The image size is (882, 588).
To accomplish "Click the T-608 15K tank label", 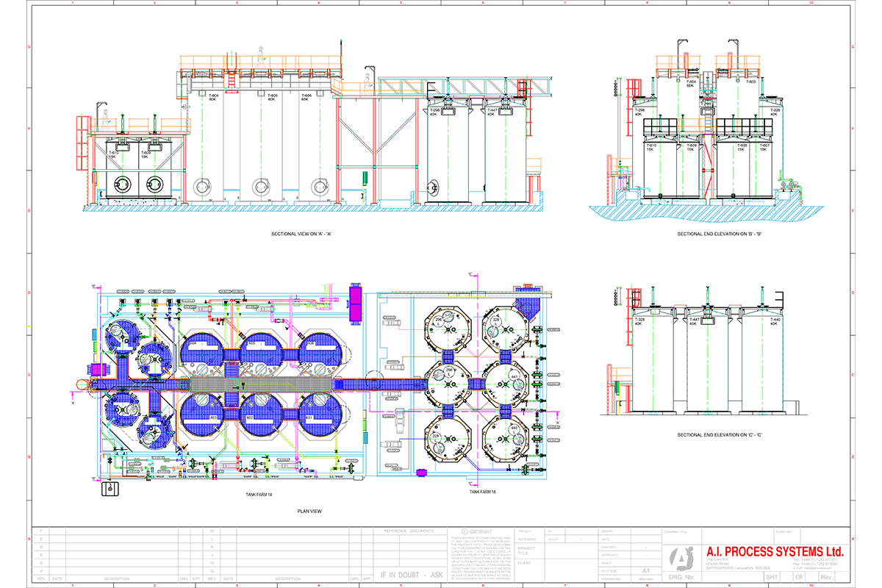I will pos(743,148).
